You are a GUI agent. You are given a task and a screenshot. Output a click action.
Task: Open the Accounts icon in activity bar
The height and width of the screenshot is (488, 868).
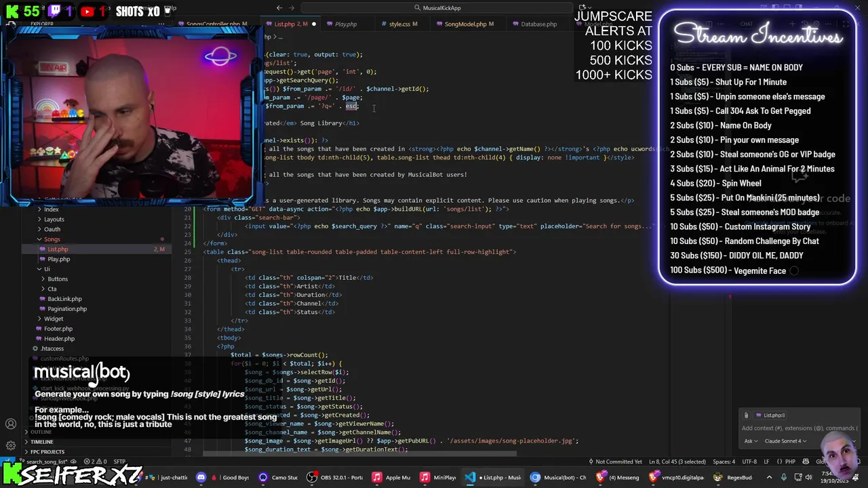point(11,424)
